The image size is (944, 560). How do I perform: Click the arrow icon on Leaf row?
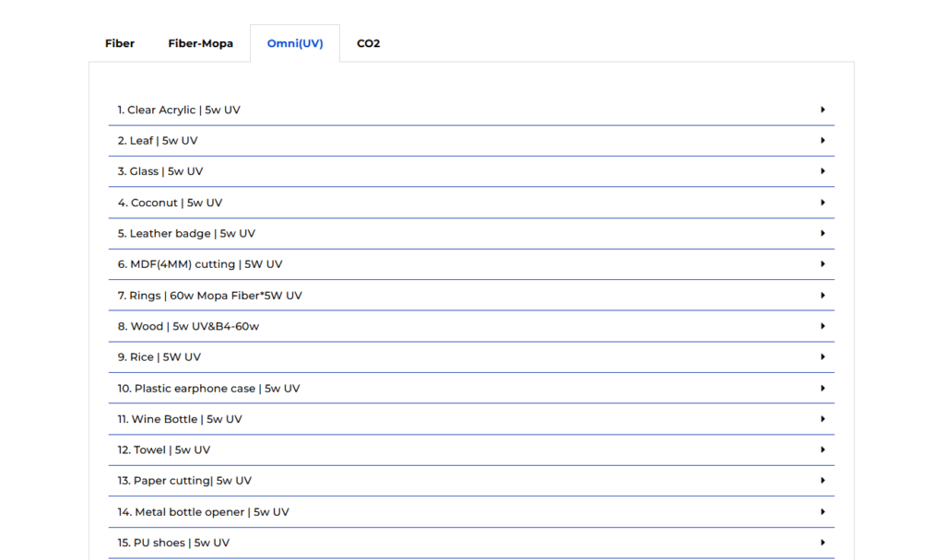point(822,141)
